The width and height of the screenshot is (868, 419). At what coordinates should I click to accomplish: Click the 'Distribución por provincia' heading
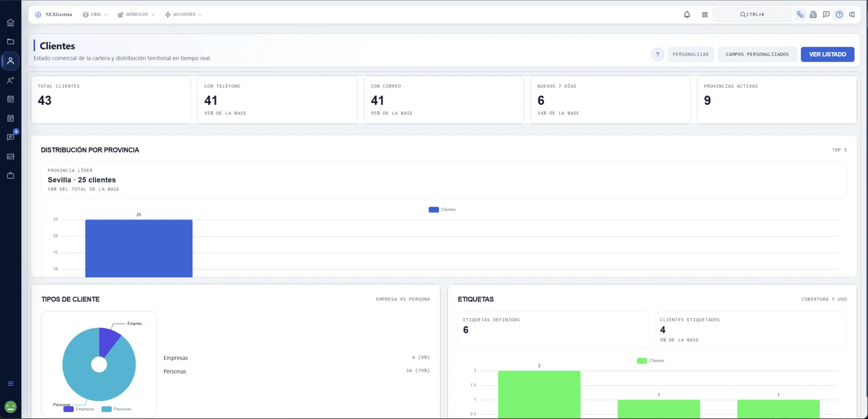click(90, 150)
